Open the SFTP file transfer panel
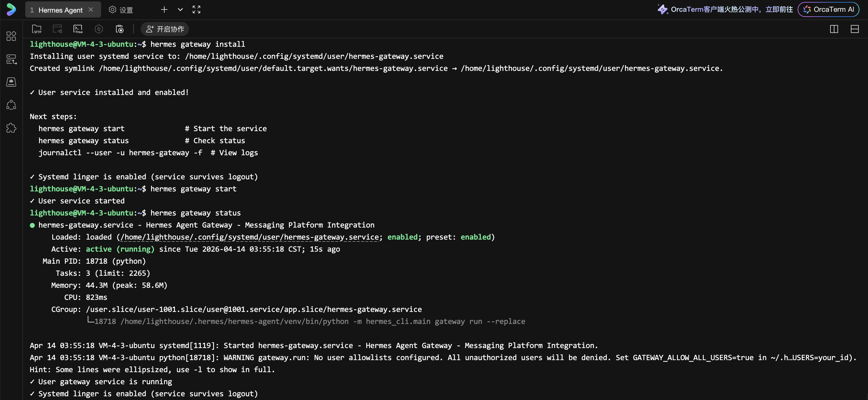 [x=37, y=29]
